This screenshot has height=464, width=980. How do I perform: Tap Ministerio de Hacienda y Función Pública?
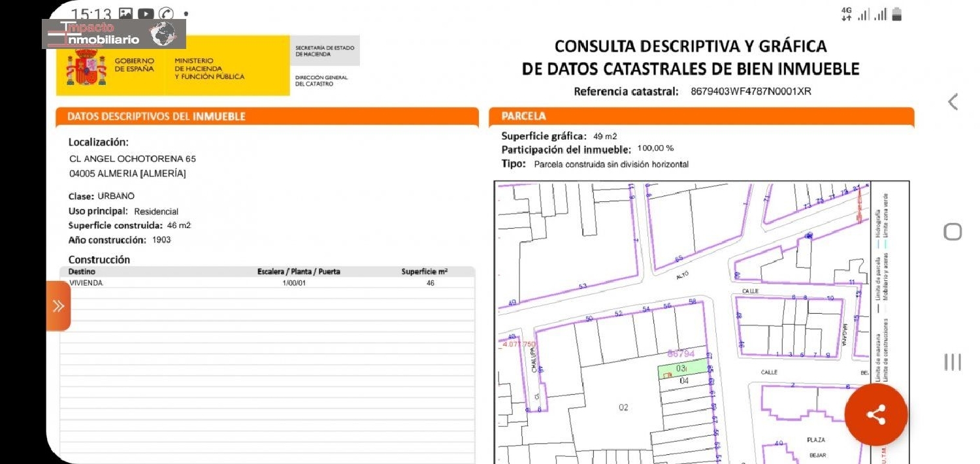tap(209, 69)
